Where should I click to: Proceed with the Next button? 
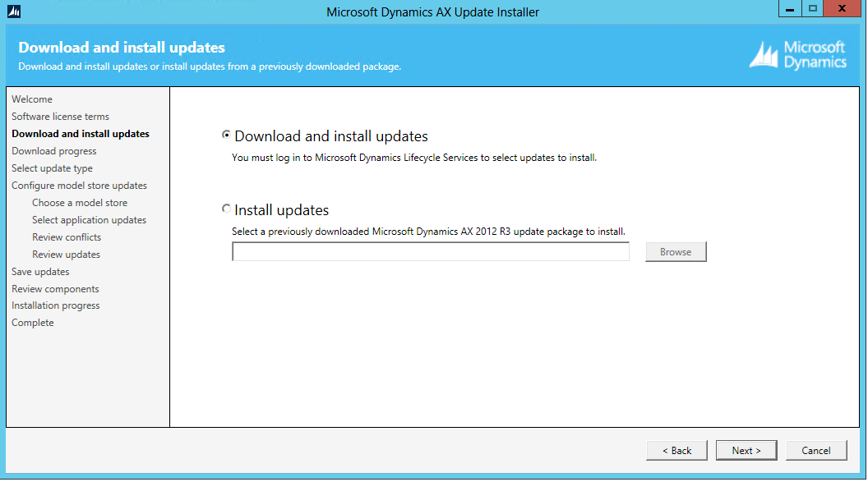tap(746, 451)
